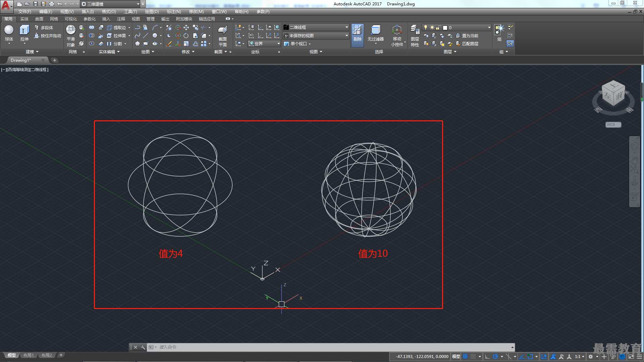The height and width of the screenshot is (362, 644).
Task: Open the 三维建模 workspace dropdown
Action: [x=110, y=4]
